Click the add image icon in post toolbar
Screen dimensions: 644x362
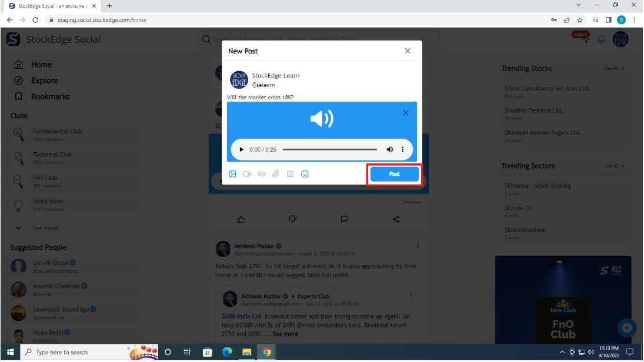[232, 174]
